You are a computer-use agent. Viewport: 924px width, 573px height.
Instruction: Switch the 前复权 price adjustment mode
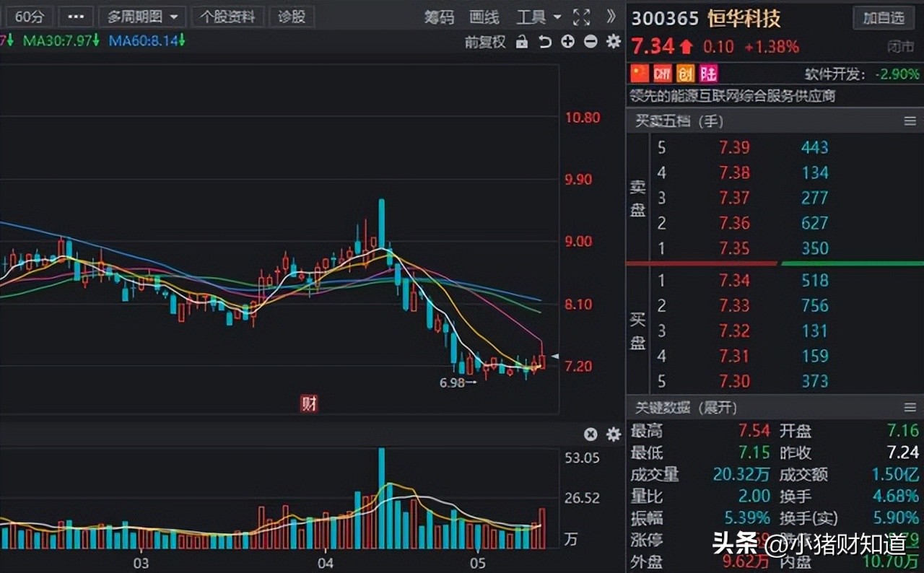click(x=484, y=42)
